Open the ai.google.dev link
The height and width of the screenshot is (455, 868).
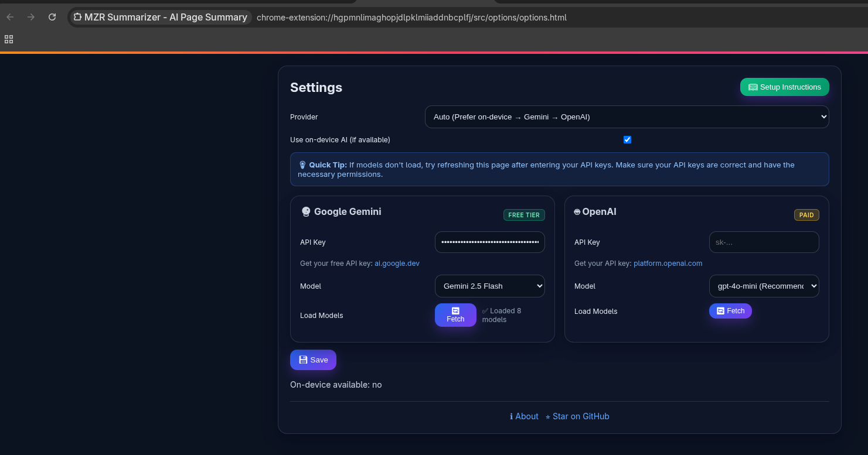pyautogui.click(x=397, y=263)
